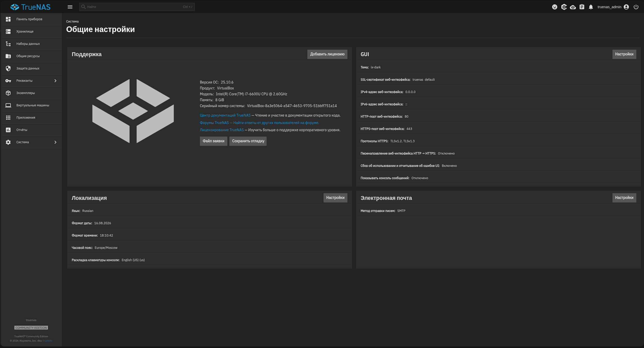Image resolution: width=644 pixels, height=348 pixels.
Task: Click the COMMUNITY EDITION badge
Action: (31, 328)
